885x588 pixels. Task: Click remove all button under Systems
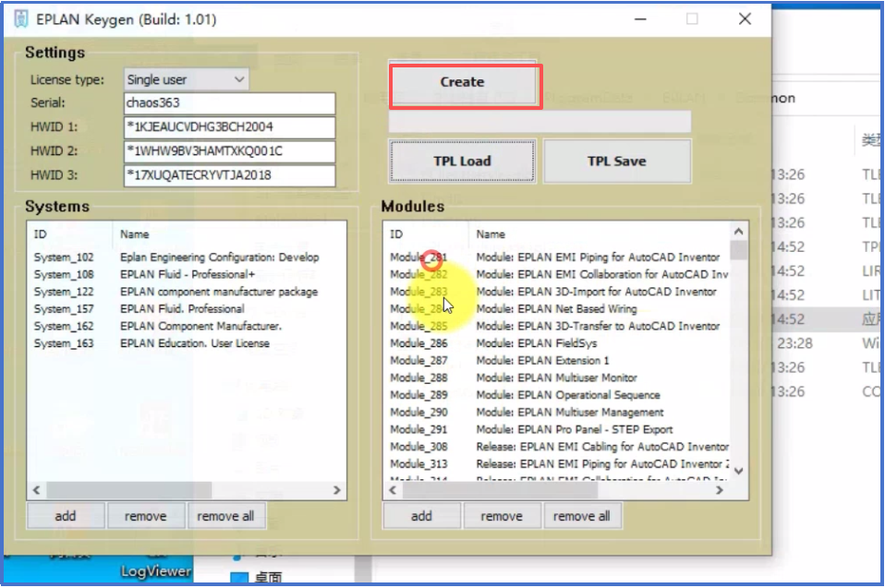point(225,516)
